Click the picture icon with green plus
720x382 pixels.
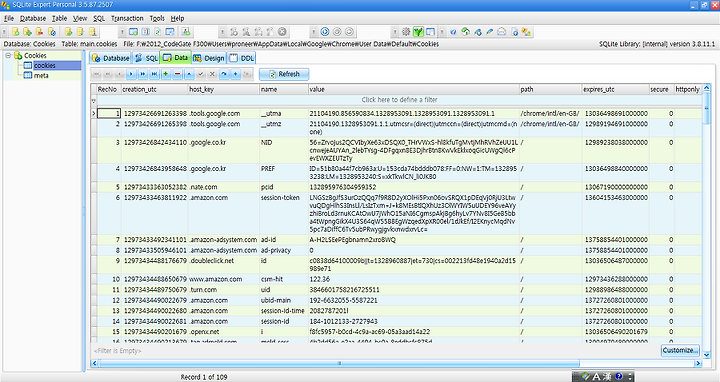(186, 32)
